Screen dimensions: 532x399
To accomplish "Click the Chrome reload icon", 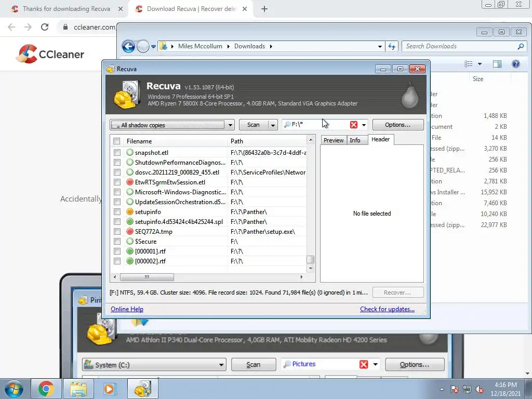I will pos(45,27).
